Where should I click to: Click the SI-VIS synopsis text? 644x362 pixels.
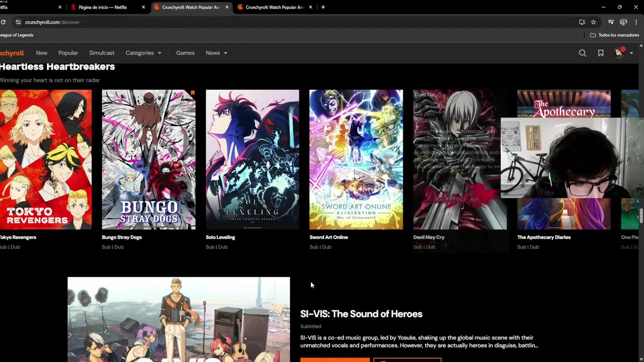point(419,341)
